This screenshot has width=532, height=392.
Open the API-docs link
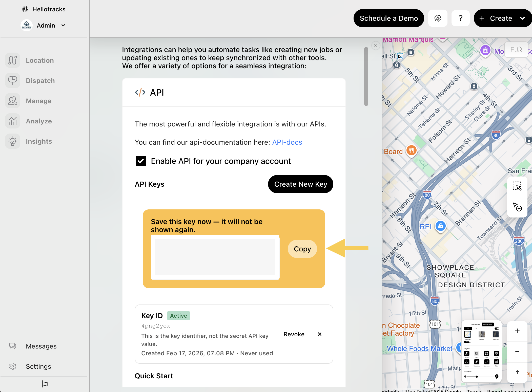pos(287,142)
